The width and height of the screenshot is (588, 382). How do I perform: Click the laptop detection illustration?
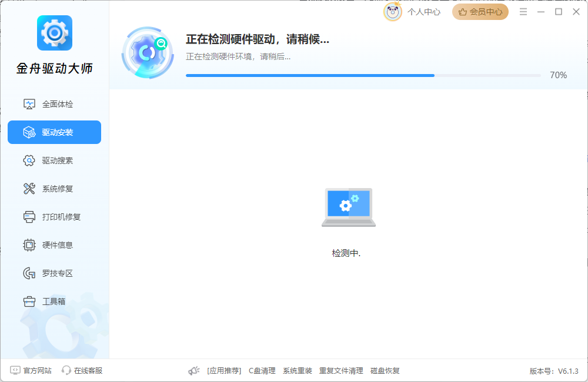coord(348,207)
